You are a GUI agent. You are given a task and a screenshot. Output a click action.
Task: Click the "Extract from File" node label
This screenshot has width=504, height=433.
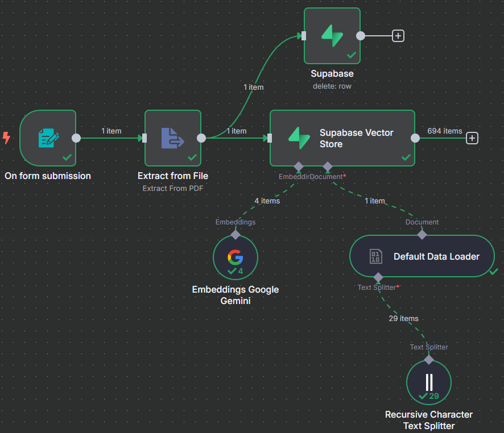click(x=173, y=176)
